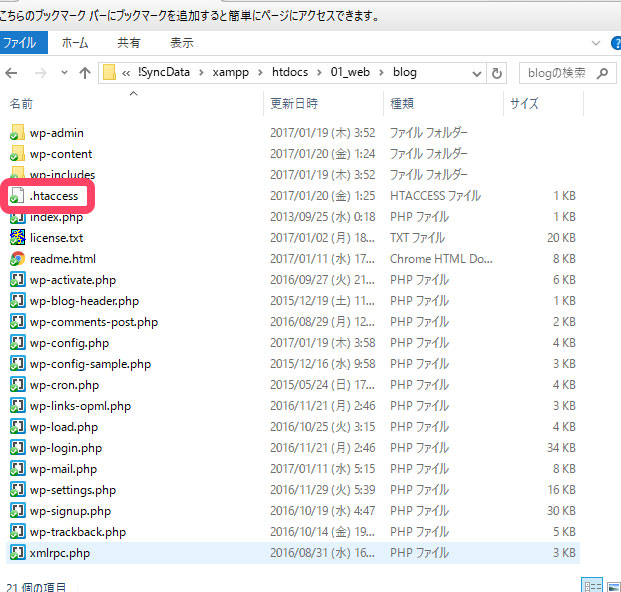Select the wp-login.php file icon
621x592 pixels.
(x=17, y=447)
